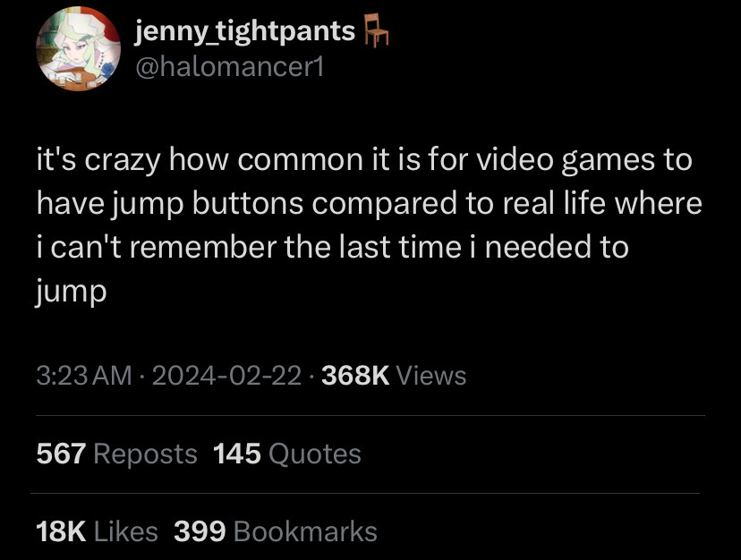Screen dimensions: 741x560
Task: Click the Views label
Action: (431, 376)
